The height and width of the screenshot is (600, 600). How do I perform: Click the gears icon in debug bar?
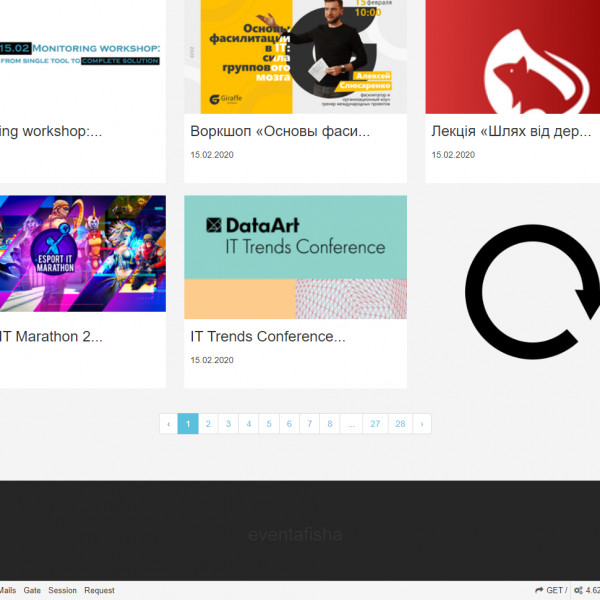click(579, 591)
